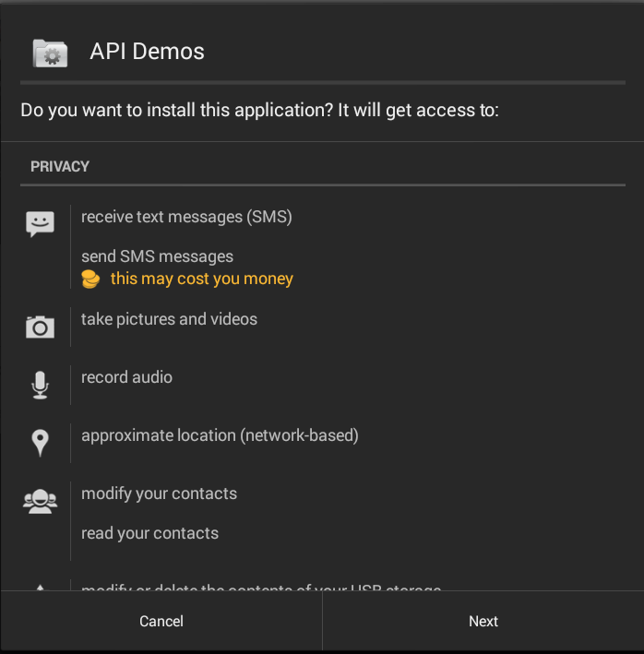
Task: Select the 'record audio' permission entry
Action: pyautogui.click(x=126, y=377)
